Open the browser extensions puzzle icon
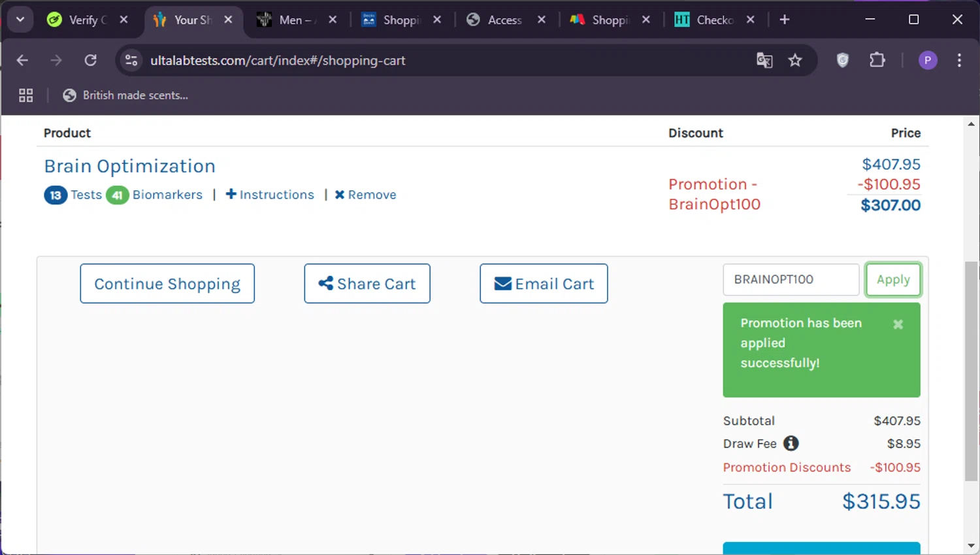 tap(877, 61)
